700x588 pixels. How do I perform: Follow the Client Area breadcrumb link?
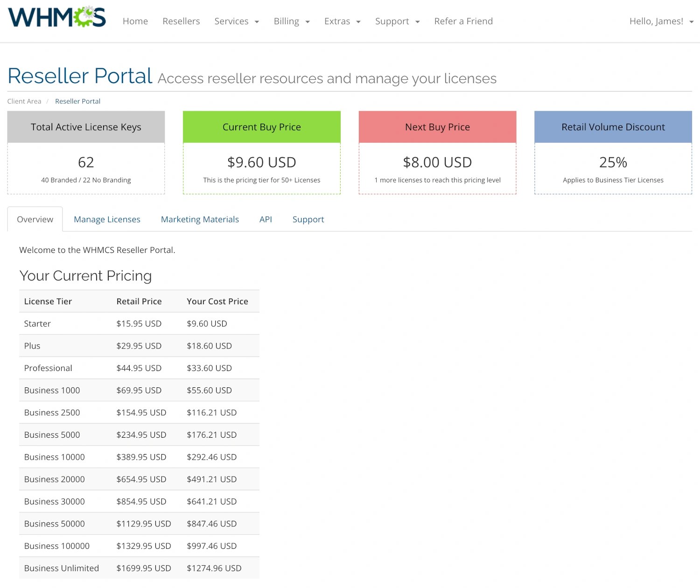[24, 101]
